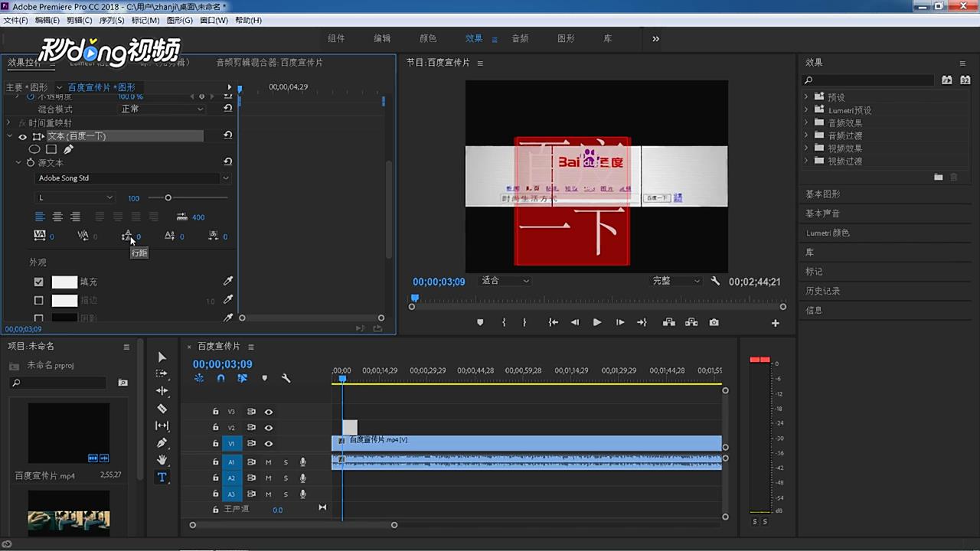The width and height of the screenshot is (980, 551).
Task: Play the program monitor
Action: pos(597,322)
